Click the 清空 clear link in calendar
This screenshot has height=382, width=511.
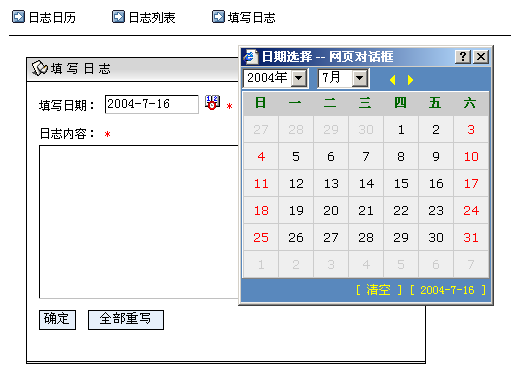click(x=378, y=290)
